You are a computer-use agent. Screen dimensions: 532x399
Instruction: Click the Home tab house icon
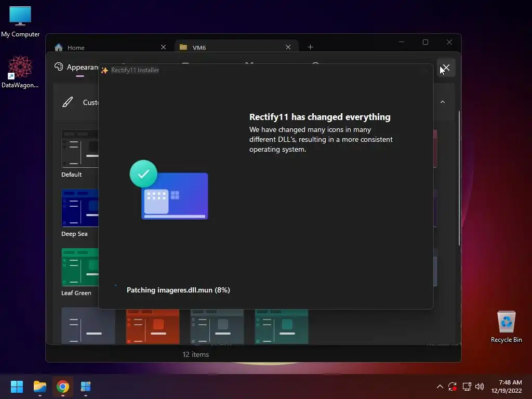(59, 47)
